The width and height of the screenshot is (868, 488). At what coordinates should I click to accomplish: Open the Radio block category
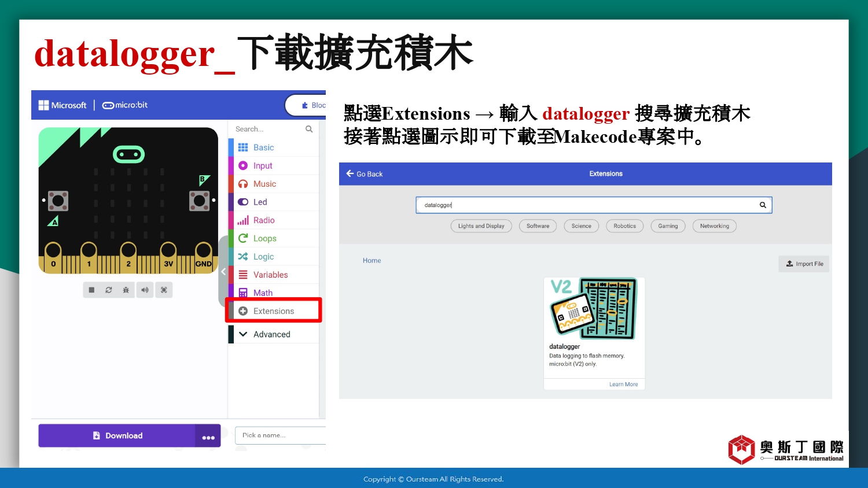tap(274, 220)
